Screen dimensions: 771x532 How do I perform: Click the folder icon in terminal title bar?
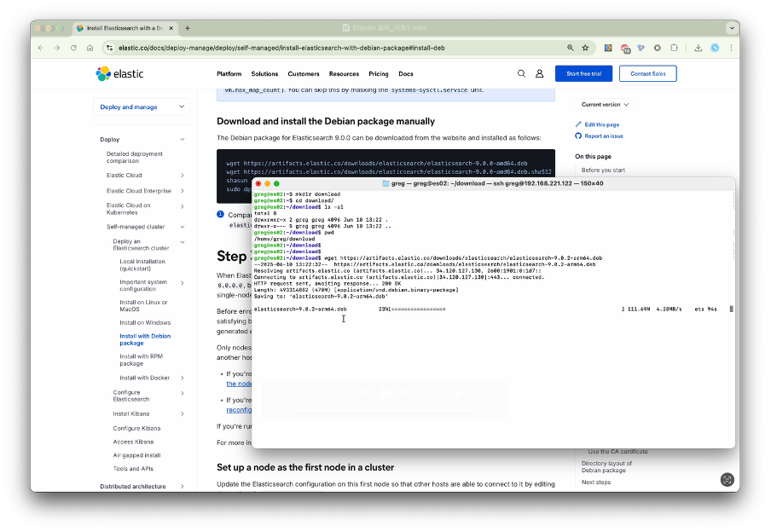pyautogui.click(x=386, y=183)
